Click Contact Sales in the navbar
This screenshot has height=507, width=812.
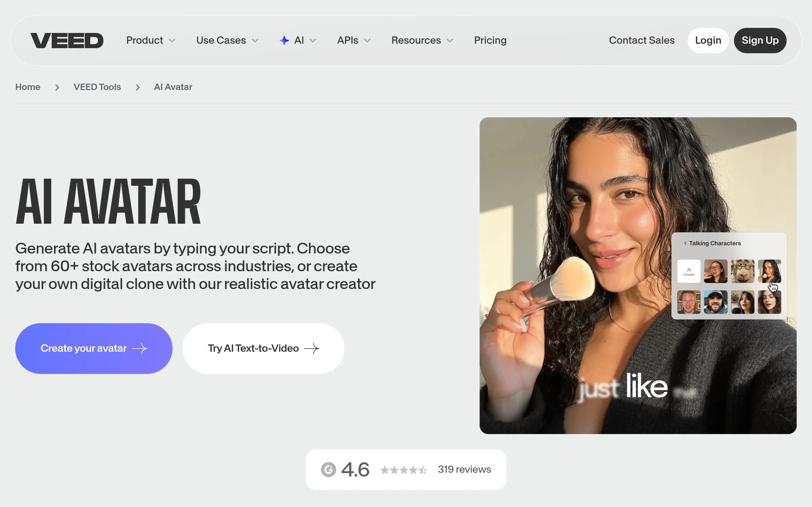[642, 41]
